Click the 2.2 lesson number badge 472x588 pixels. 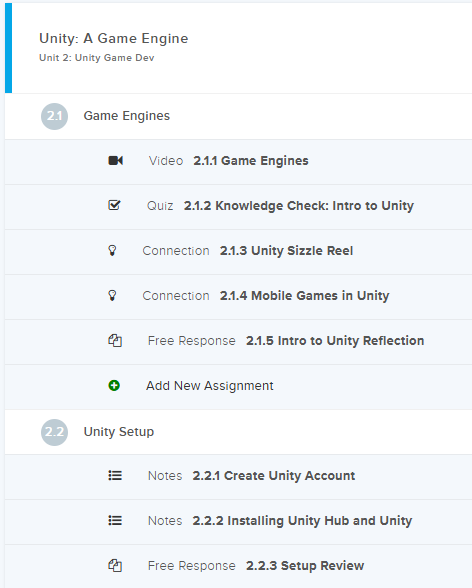(54, 432)
